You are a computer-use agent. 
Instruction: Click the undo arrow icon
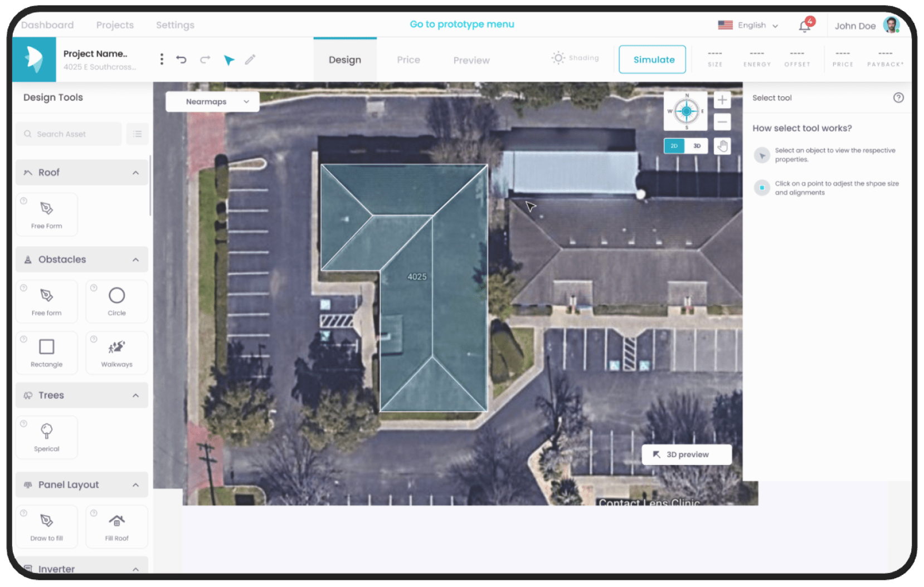(x=181, y=59)
